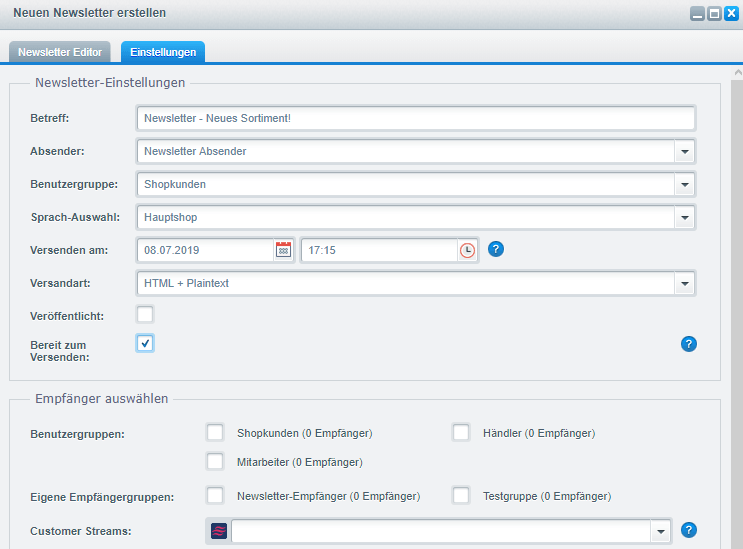Click help icon next to send time
The image size is (743, 549).
pos(496,249)
